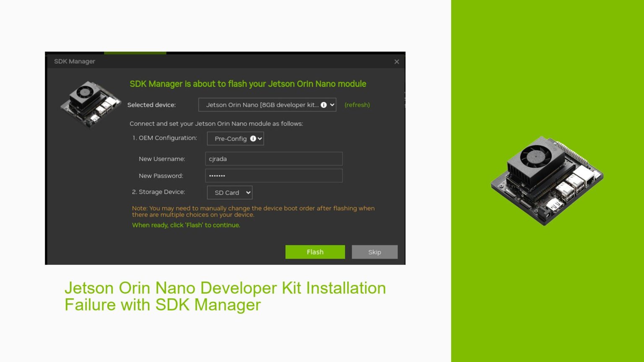This screenshot has height=362, width=644.
Task: Click the Jetson board image in dialog
Action: [x=91, y=104]
